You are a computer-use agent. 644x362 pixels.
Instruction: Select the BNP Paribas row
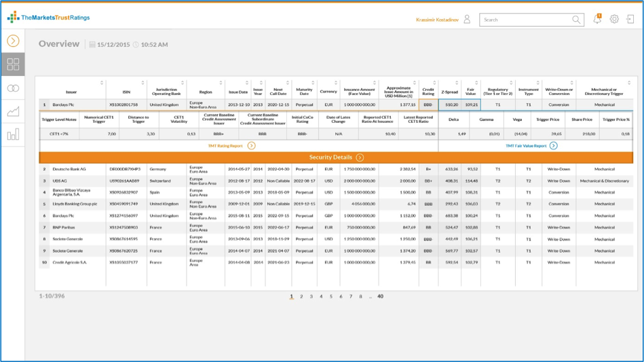[336, 228]
